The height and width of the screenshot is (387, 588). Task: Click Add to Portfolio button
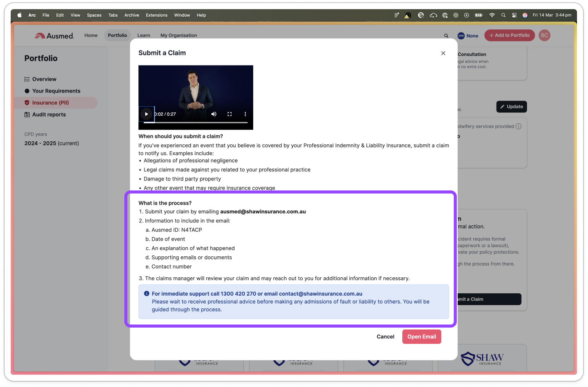coord(509,35)
